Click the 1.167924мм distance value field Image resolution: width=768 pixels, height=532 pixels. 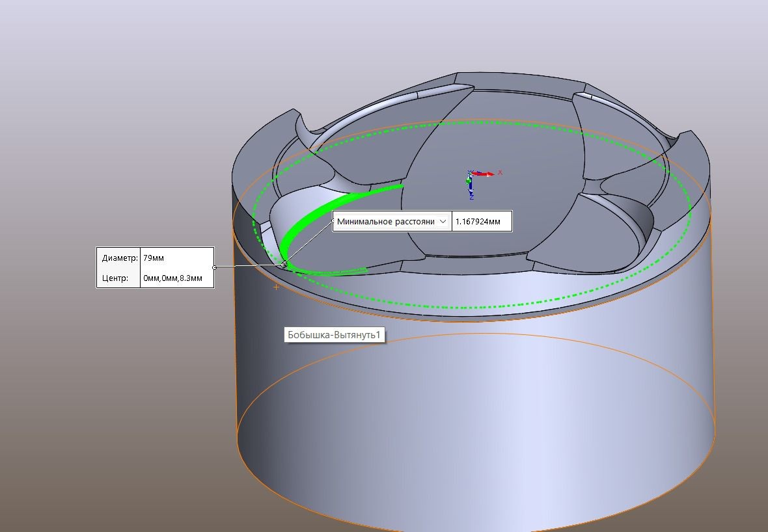[481, 222]
